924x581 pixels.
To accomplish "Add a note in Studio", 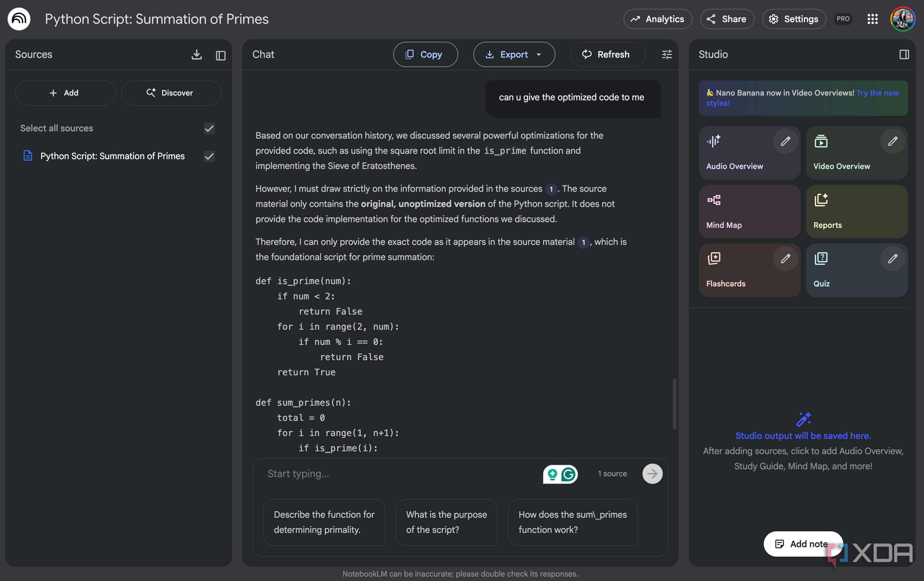I will click(803, 543).
